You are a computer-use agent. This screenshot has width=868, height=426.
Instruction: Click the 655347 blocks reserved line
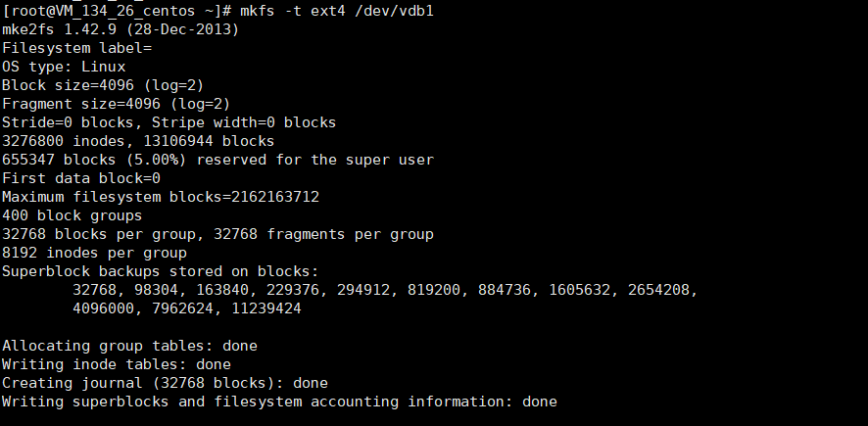tap(217, 160)
